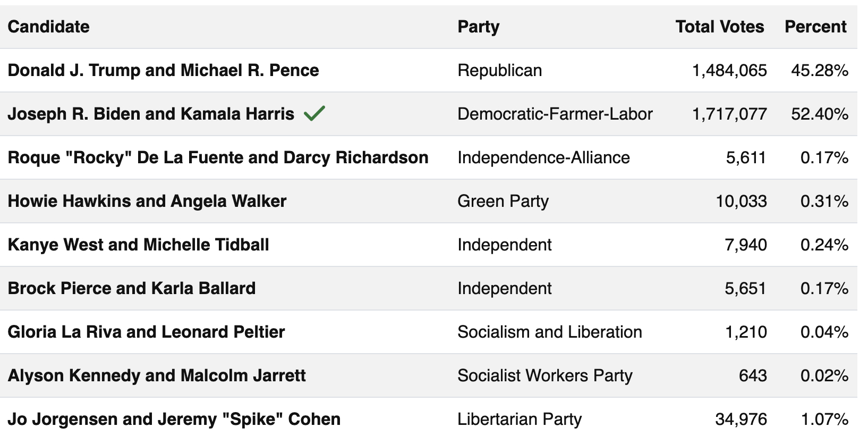Click the Socialist Workers Party cell
Screen dimensions: 868x435
(x=544, y=375)
